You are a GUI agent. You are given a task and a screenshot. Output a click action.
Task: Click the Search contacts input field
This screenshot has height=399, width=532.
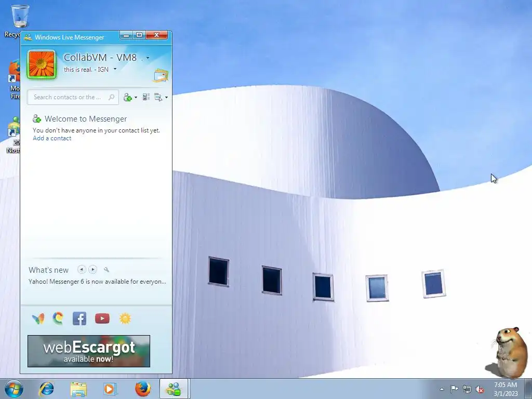click(73, 97)
